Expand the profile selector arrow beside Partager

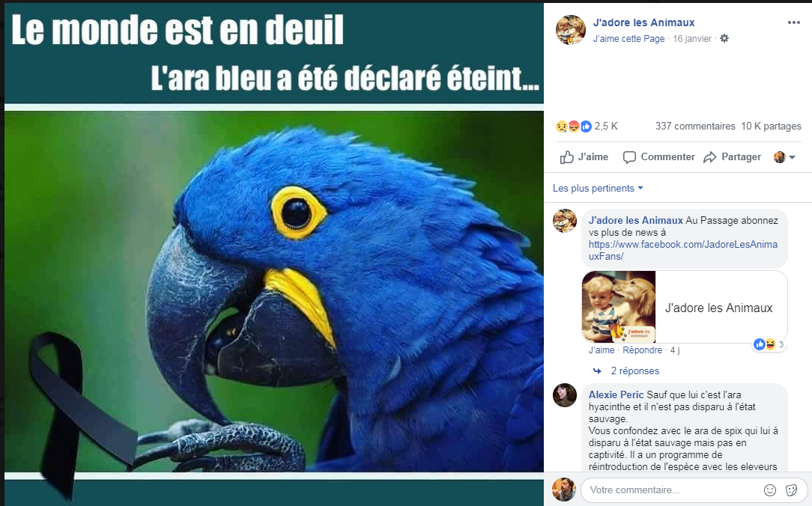[792, 157]
